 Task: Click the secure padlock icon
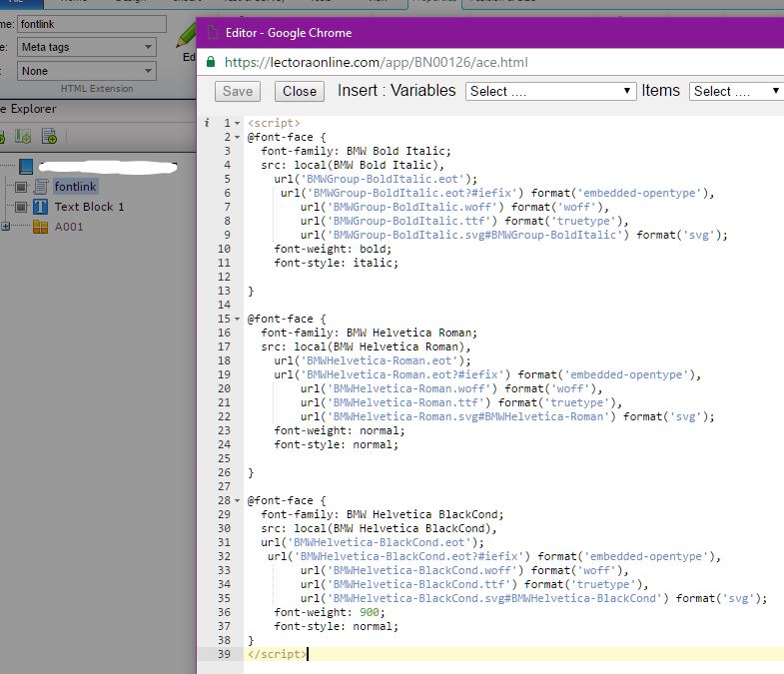click(211, 62)
